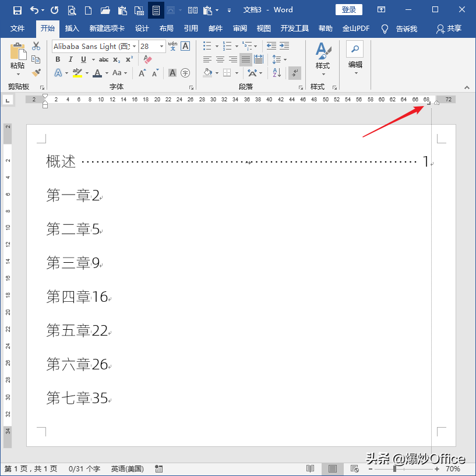Image resolution: width=476 pixels, height=476 pixels.
Task: Increase font size with larger A
Action: 142,73
